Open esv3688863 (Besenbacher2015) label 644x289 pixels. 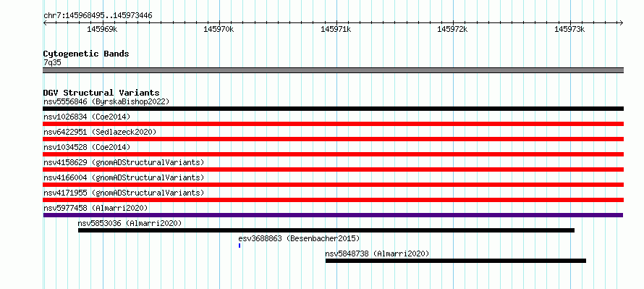pyautogui.click(x=299, y=238)
